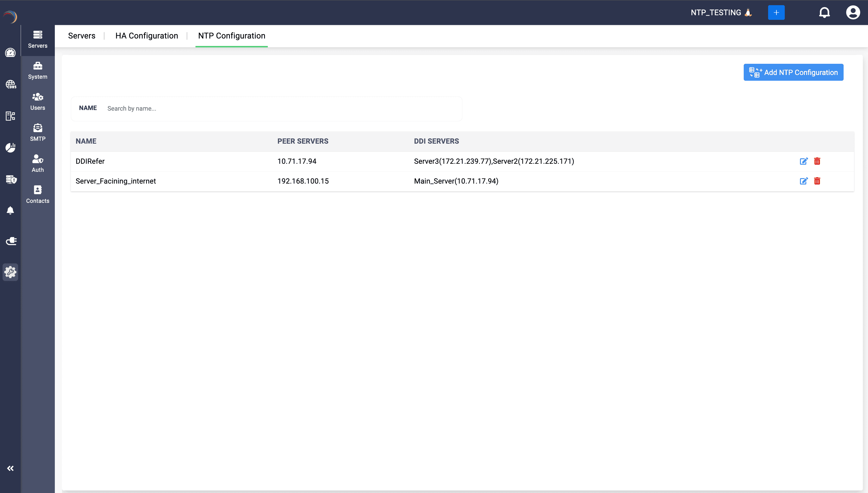The height and width of the screenshot is (493, 868).
Task: Open the integrations plug icon
Action: [11, 241]
